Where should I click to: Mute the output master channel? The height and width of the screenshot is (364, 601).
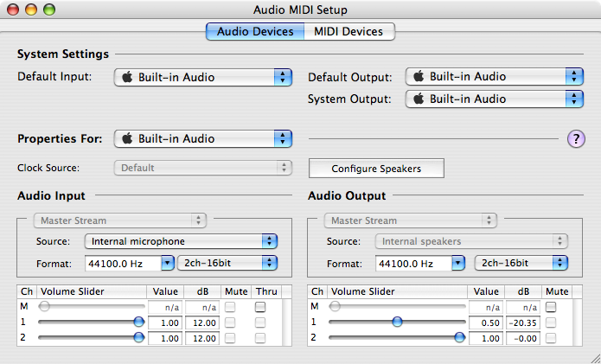[x=551, y=307]
